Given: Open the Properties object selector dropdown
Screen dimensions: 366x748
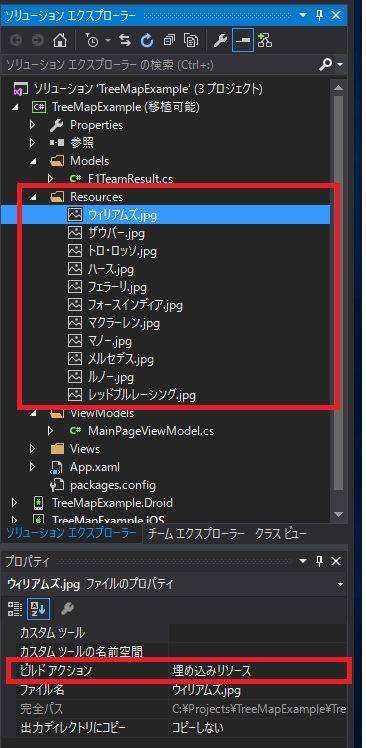Looking at the screenshot, I should 340,584.
